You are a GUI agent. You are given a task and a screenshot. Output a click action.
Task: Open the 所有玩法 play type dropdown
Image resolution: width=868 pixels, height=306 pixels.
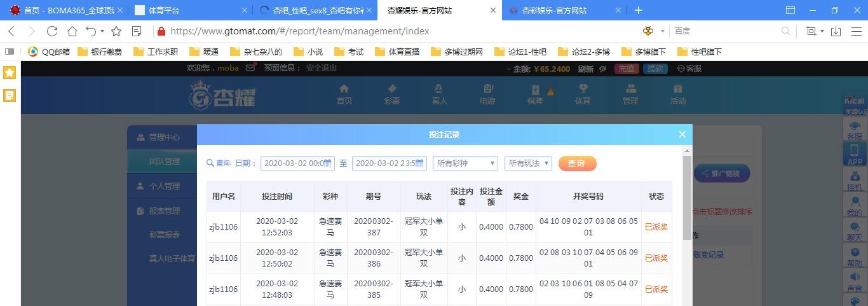(528, 163)
